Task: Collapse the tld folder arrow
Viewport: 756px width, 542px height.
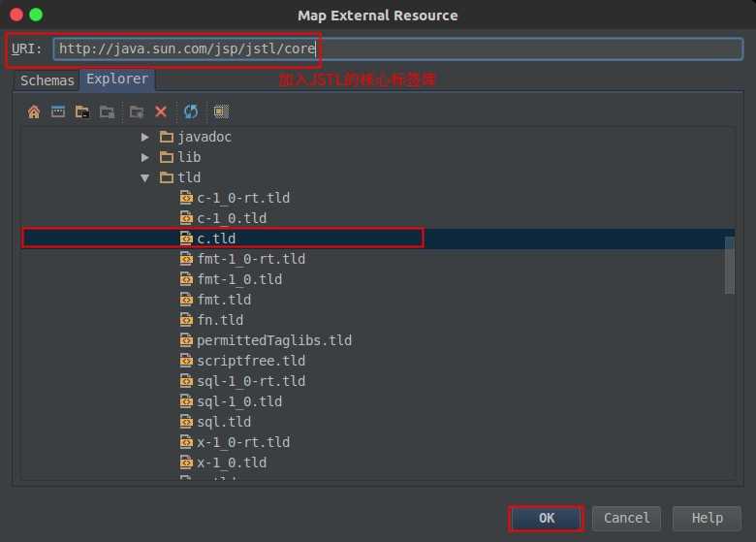Action: coord(144,178)
